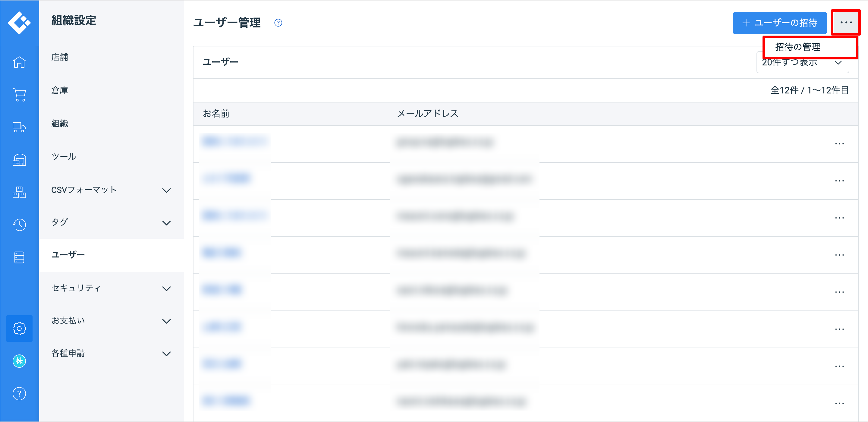Click the ユーザーの招待 button
The height and width of the screenshot is (422, 868).
(x=779, y=23)
